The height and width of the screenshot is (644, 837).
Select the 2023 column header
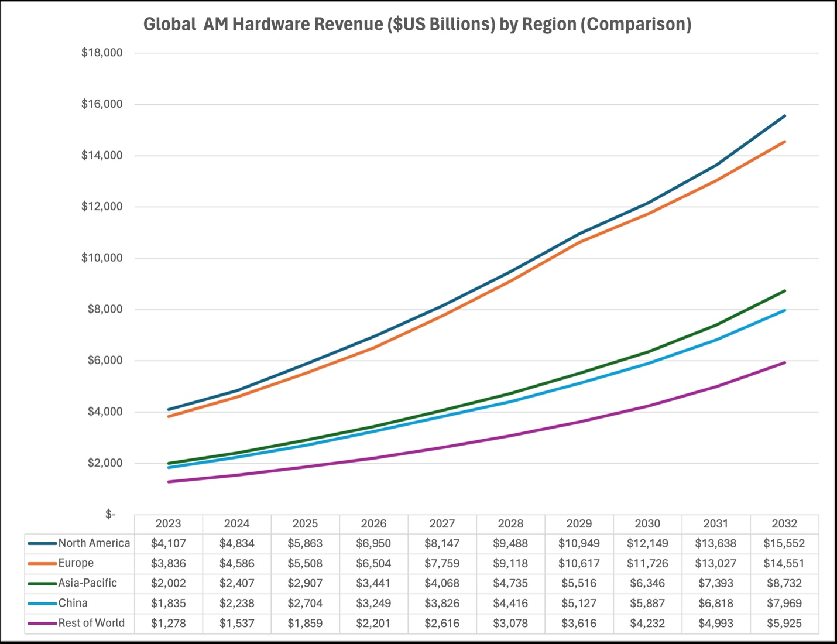coord(168,524)
